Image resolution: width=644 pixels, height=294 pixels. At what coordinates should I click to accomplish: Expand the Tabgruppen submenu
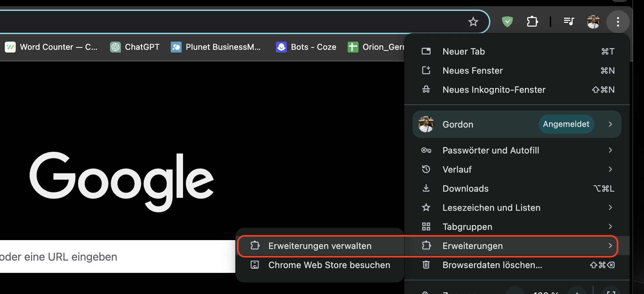point(517,227)
